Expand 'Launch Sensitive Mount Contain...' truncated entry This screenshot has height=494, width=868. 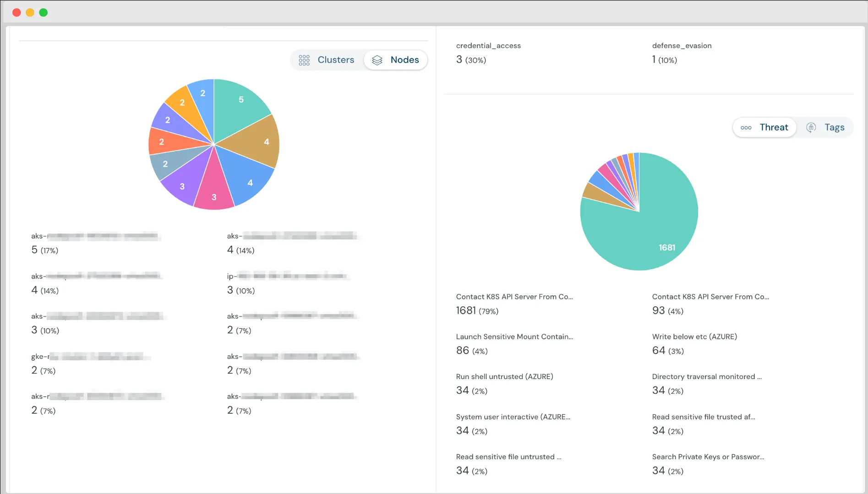coord(514,337)
